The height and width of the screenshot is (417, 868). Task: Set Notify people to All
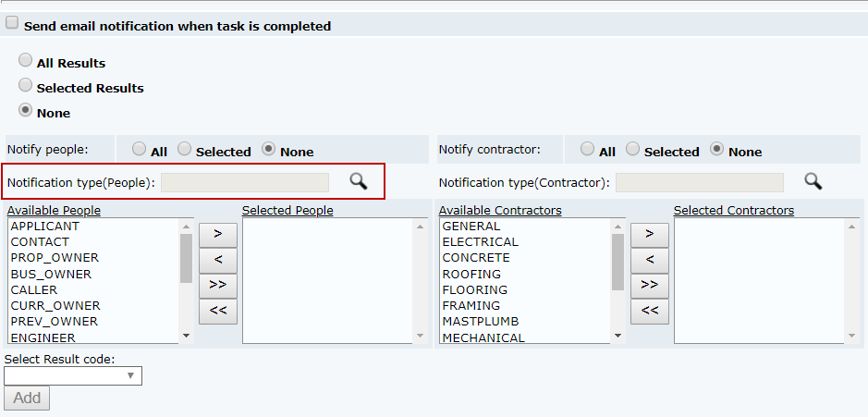click(x=140, y=148)
